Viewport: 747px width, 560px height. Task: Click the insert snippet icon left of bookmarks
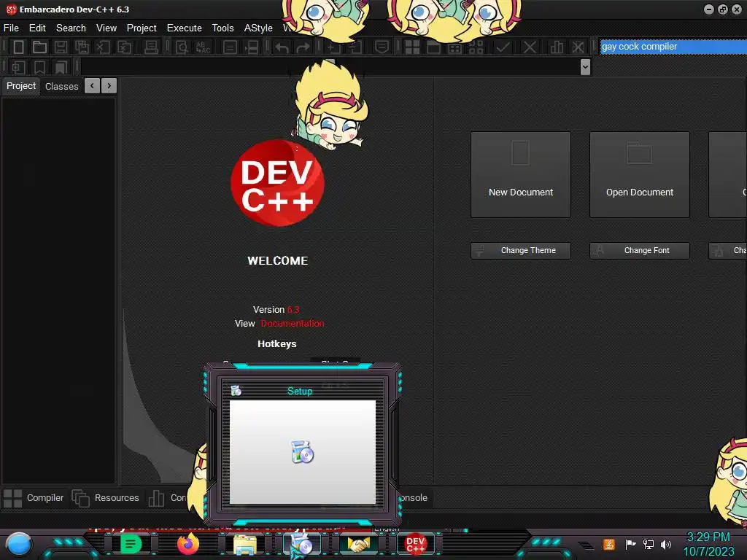click(x=18, y=67)
